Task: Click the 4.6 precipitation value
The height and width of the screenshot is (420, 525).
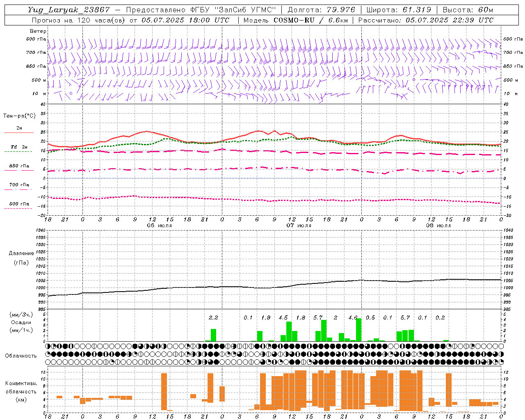Action: [x=353, y=317]
